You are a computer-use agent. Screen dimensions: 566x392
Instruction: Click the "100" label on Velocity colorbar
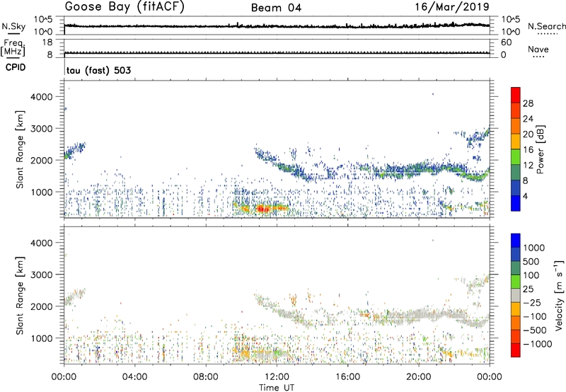[x=531, y=275]
